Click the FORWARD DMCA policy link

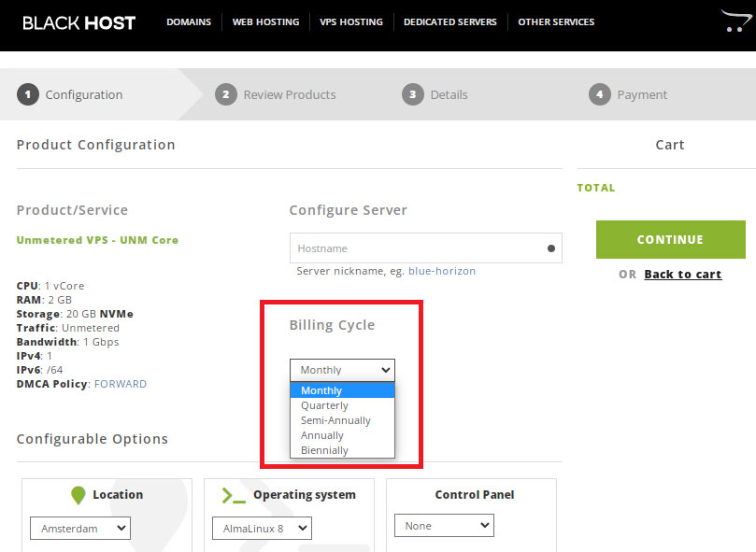(x=120, y=384)
